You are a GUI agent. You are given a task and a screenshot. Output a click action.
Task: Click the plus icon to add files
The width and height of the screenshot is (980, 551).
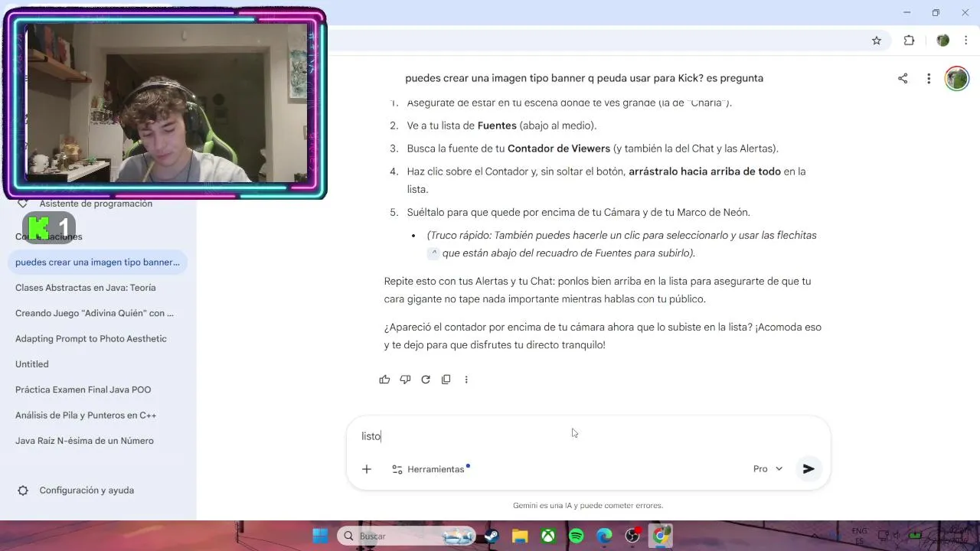coord(367,469)
